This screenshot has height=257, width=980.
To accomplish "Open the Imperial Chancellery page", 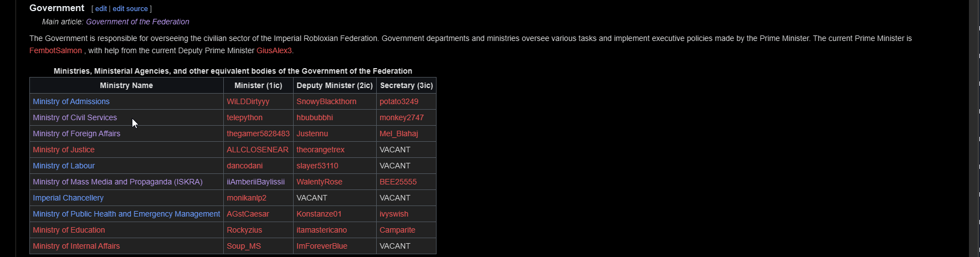I will (68, 198).
